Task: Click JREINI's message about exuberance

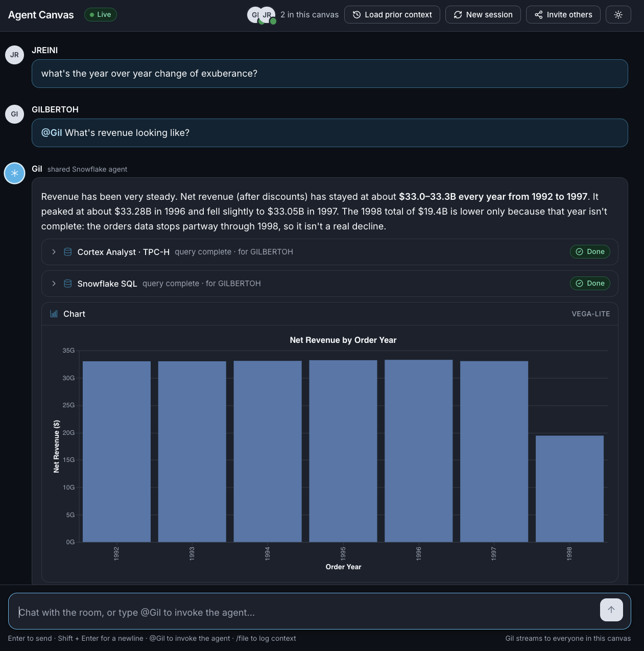Action: click(x=329, y=74)
